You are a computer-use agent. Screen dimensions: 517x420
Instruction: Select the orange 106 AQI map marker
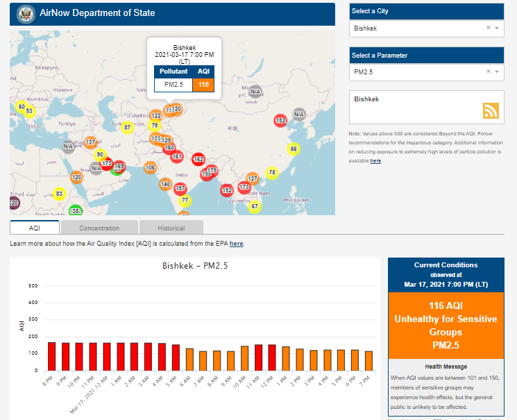point(150,167)
